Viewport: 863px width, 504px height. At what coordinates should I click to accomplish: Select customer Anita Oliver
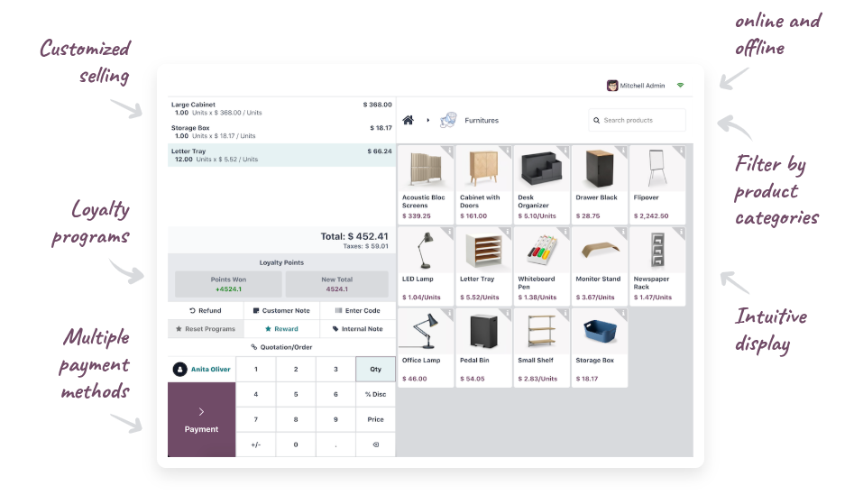(x=202, y=369)
